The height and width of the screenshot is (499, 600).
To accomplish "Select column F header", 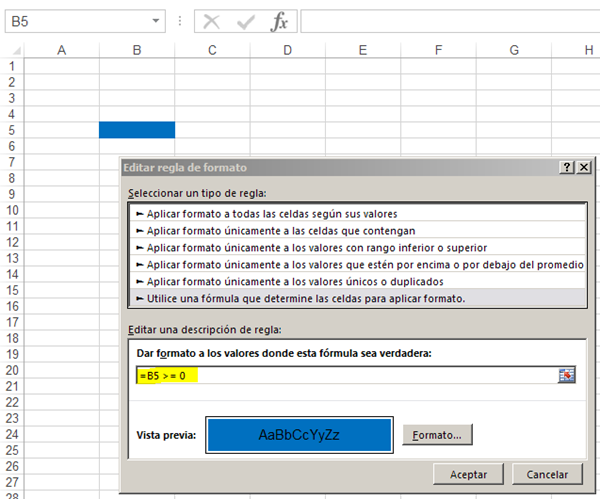I will click(x=439, y=50).
